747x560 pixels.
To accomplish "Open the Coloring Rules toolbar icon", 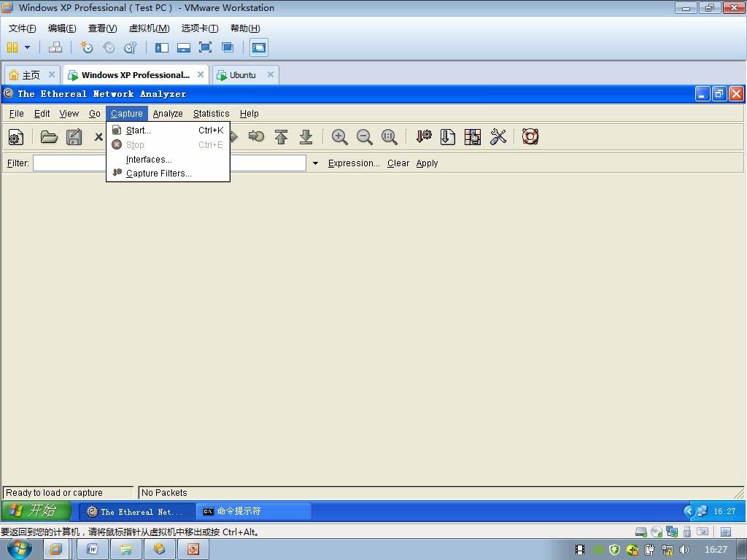I will [x=473, y=136].
